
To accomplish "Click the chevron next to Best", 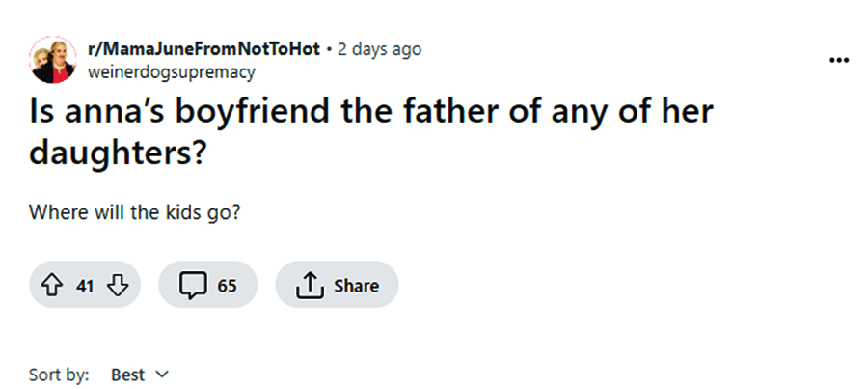I will coord(161,374).
